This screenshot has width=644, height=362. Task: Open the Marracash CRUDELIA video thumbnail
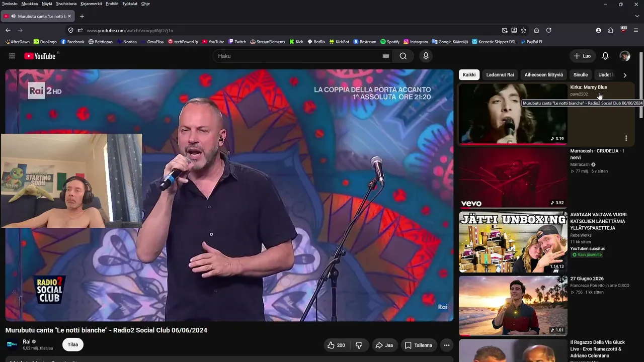click(x=513, y=178)
